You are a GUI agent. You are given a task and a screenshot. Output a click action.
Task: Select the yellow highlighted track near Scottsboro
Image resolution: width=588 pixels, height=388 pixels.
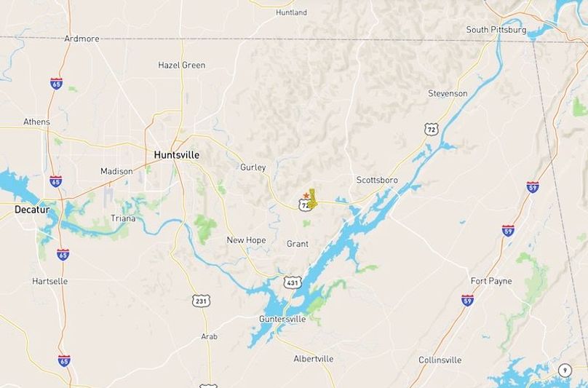click(312, 199)
